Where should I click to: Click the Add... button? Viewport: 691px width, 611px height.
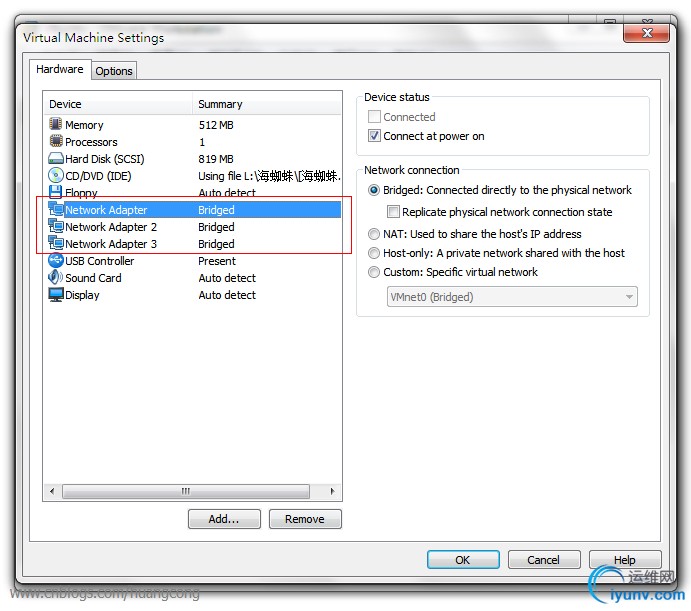tap(224, 519)
